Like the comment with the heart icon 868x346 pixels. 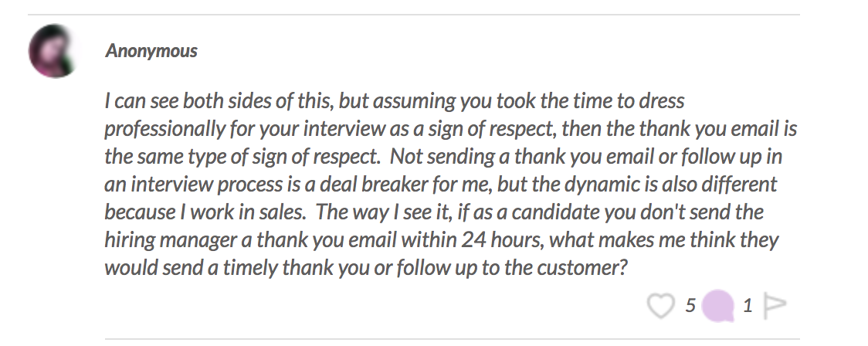[661, 306]
